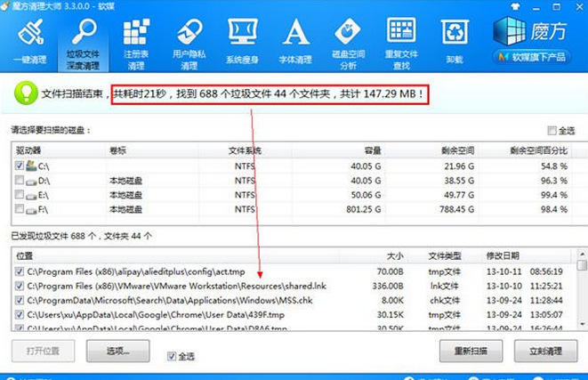Click the E:\ disk drive icon
This screenshot has width=588, height=380.
point(31,196)
